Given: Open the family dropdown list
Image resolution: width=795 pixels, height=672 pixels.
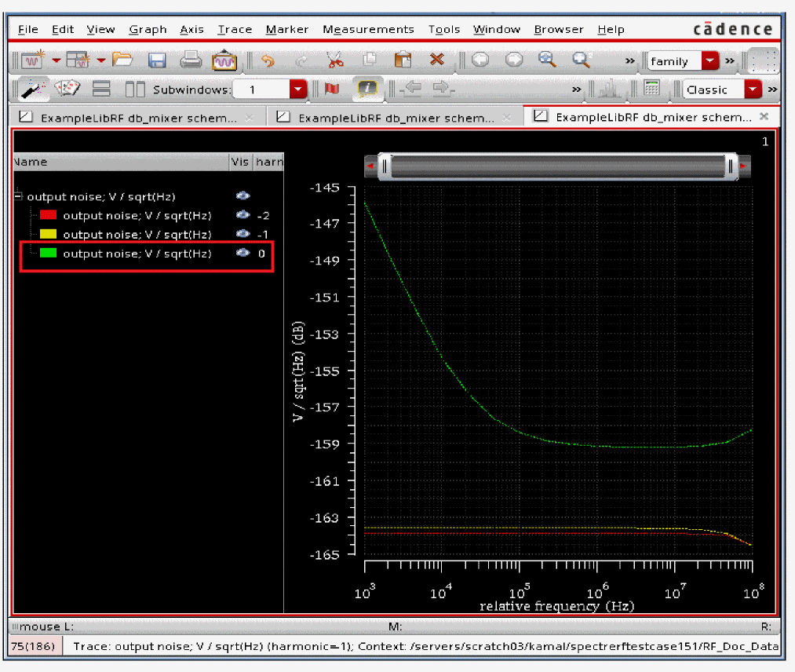Looking at the screenshot, I should [x=709, y=61].
